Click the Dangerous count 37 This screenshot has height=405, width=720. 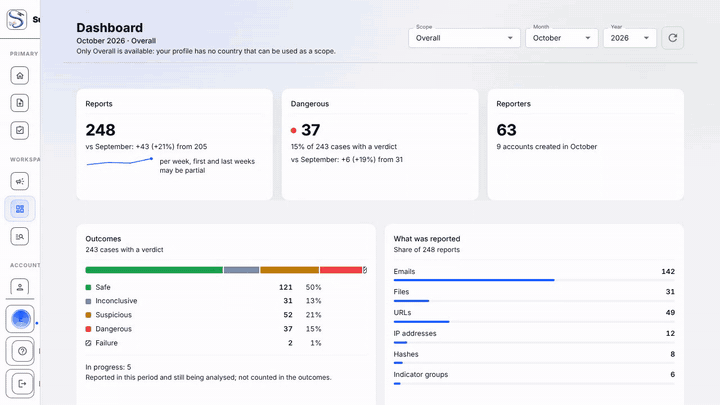tap(310, 130)
